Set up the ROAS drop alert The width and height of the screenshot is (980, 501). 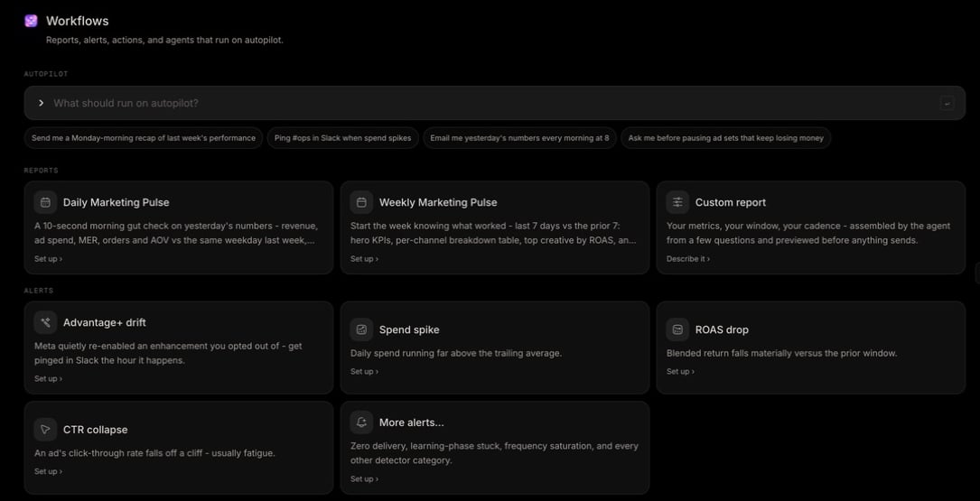pos(680,372)
